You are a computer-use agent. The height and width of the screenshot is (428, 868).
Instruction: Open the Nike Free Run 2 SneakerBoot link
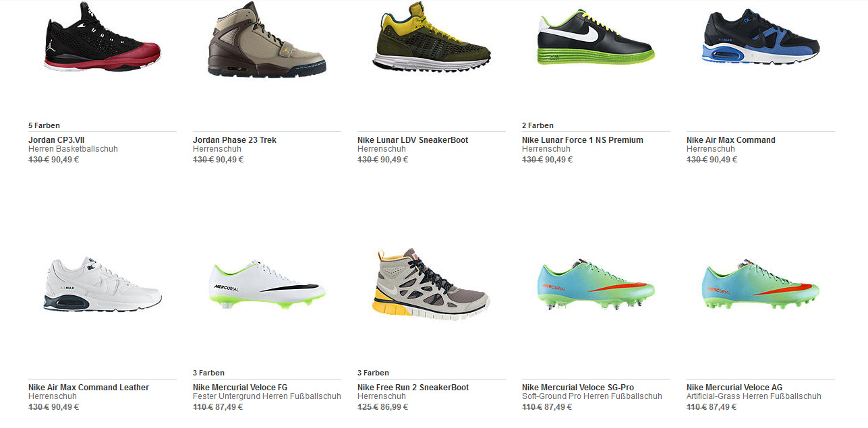click(413, 388)
